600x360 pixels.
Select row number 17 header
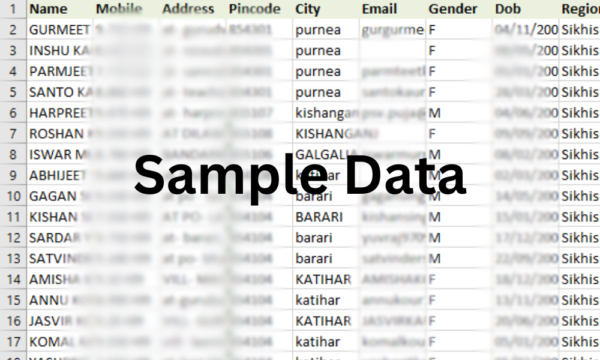coord(13,341)
